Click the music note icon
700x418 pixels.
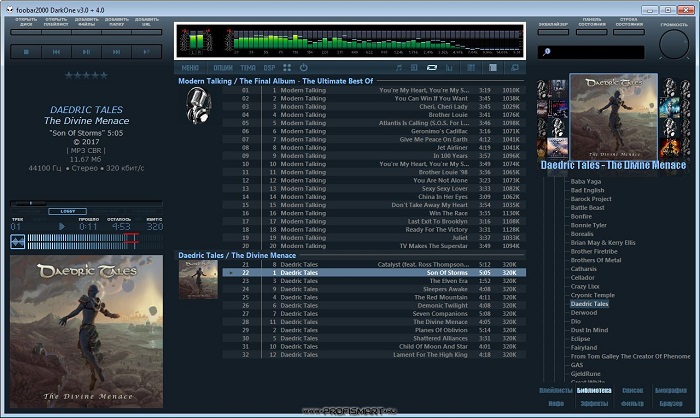pyautogui.click(x=399, y=67)
